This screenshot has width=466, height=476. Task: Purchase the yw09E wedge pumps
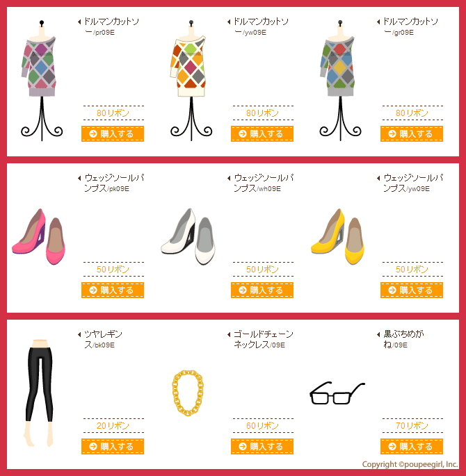[412, 290]
